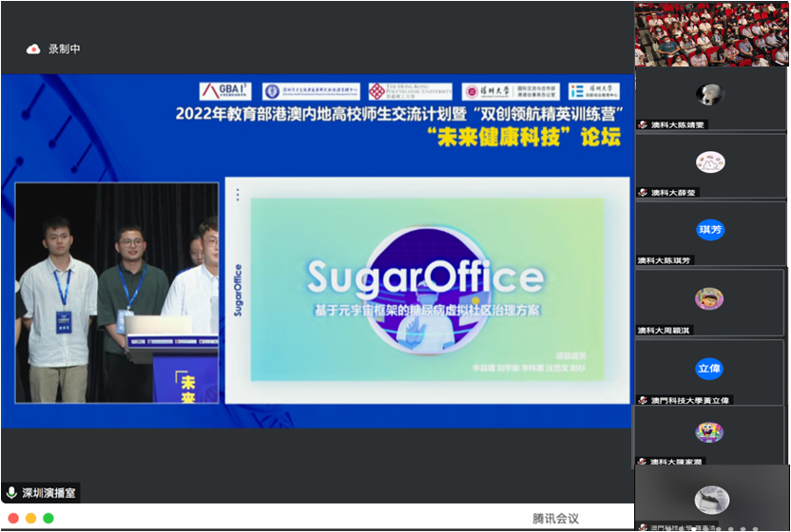Image resolution: width=791 pixels, height=532 pixels.
Task: Click the name label 澳科大薛莹
Action: [673, 193]
